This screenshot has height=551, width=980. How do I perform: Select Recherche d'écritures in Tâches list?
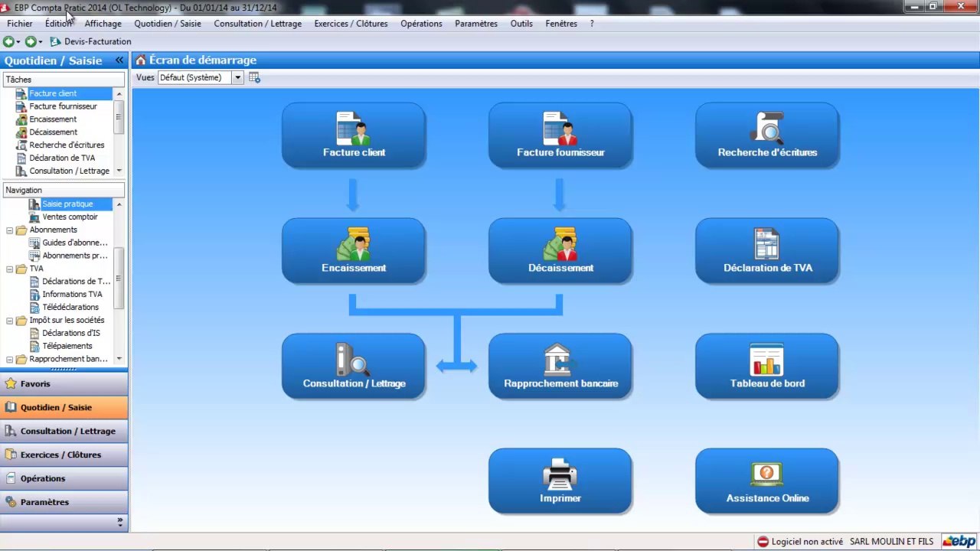tap(67, 145)
